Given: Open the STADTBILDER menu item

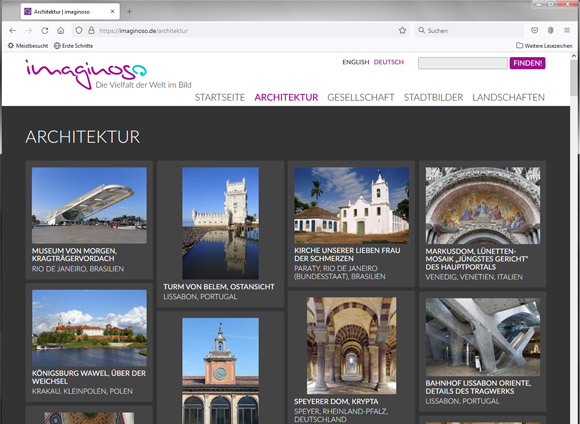Looking at the screenshot, I should [434, 97].
